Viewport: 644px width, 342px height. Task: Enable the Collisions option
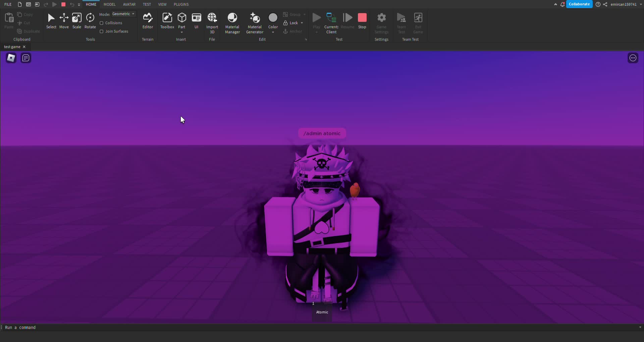coord(101,23)
